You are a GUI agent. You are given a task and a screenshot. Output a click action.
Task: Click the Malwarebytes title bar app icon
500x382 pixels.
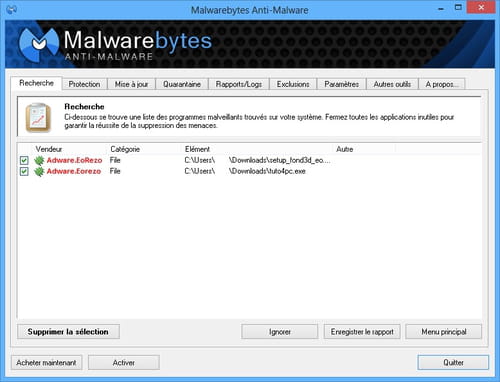coord(11,9)
